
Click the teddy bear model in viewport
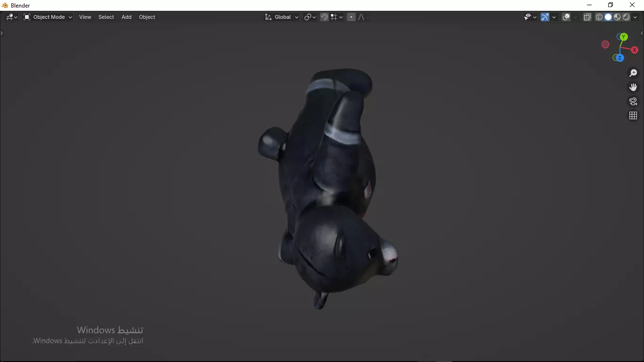(x=328, y=189)
